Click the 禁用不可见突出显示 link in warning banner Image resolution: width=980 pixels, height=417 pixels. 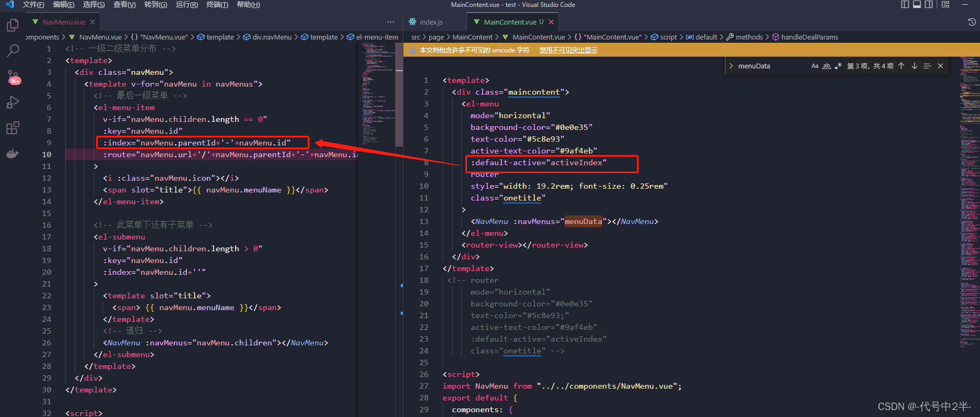[x=568, y=50]
